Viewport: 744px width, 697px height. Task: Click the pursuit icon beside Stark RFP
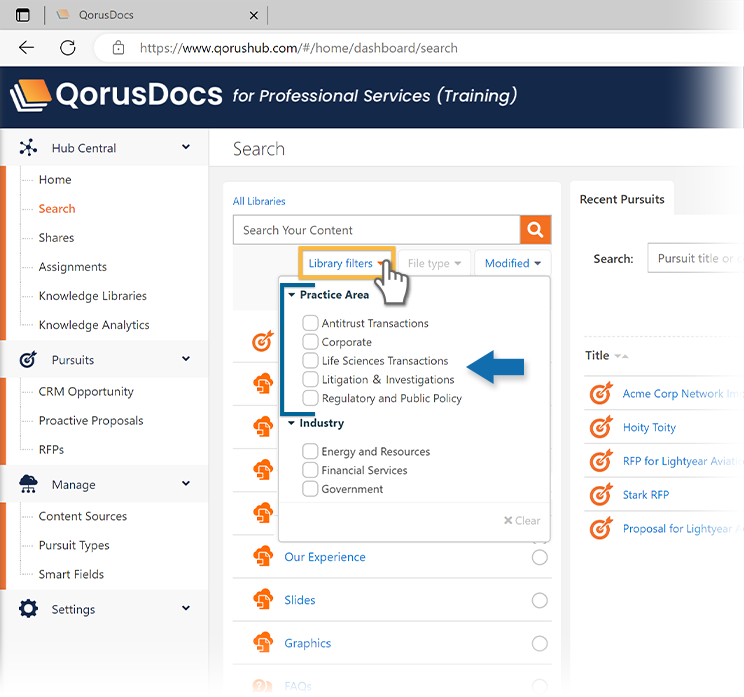point(601,494)
